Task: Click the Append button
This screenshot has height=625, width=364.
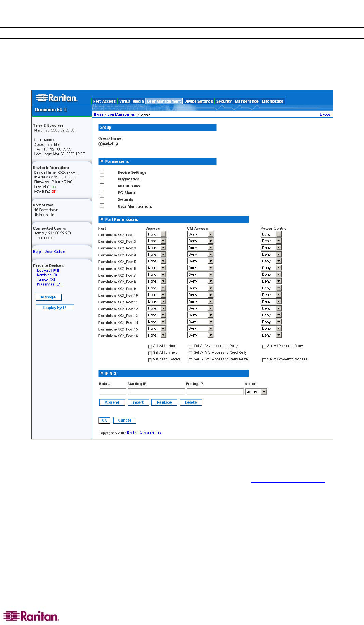Action: point(112,402)
